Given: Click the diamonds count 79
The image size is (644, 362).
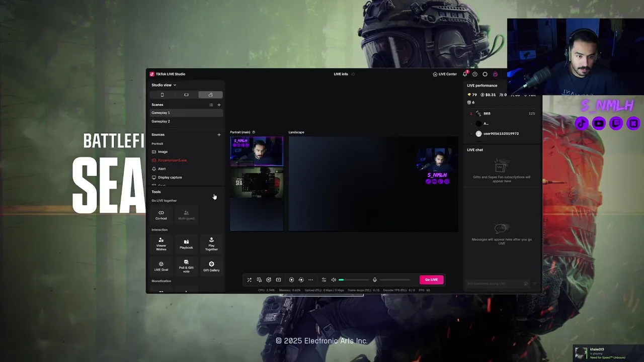Looking at the screenshot, I should click(472, 95).
